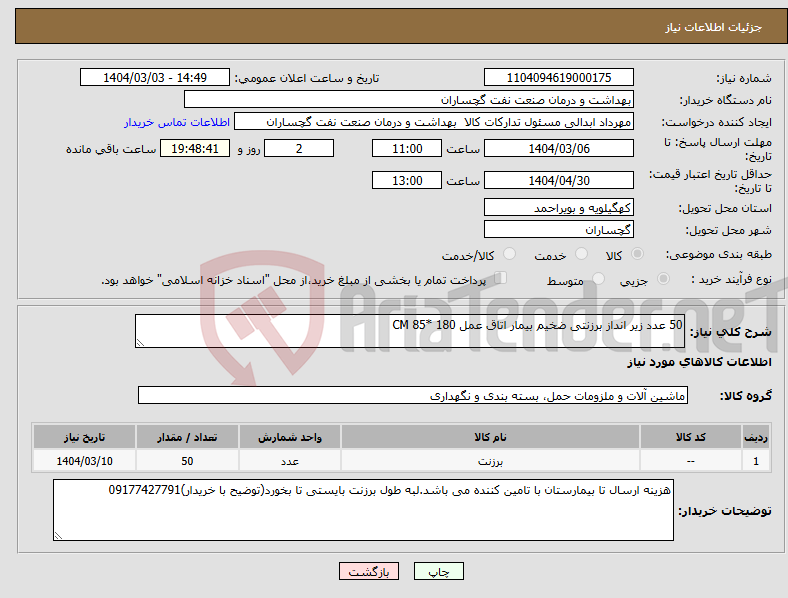Click the buyer notes text area
Screen dimensions: 788x598
point(363,510)
